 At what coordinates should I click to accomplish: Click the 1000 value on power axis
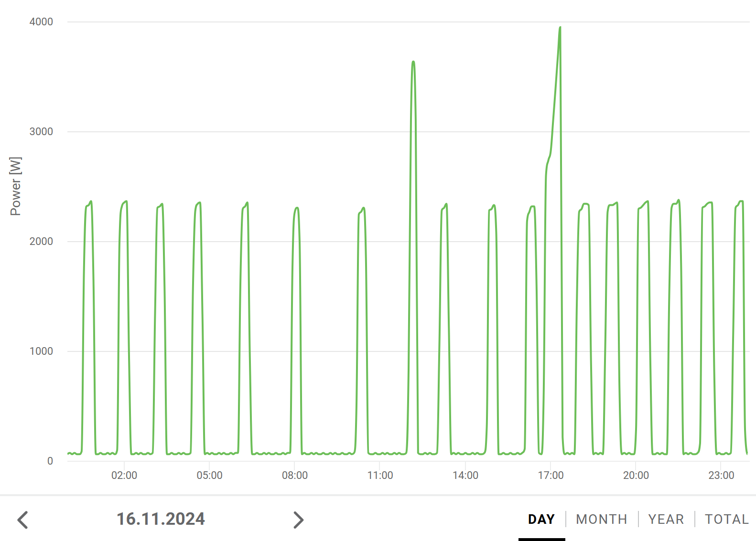[41, 351]
